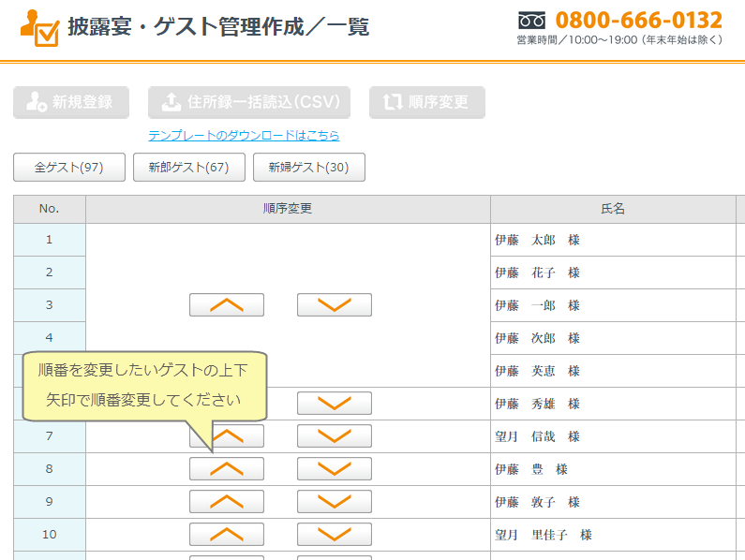Move 望月 里佳子 down in the list
This screenshot has width=745, height=560.
(x=335, y=535)
